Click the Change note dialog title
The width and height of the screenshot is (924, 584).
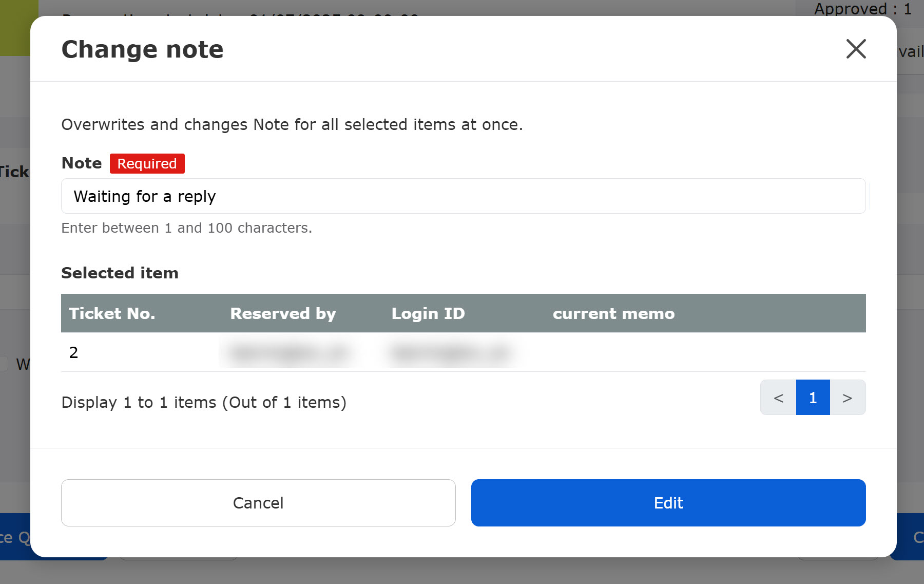[143, 49]
